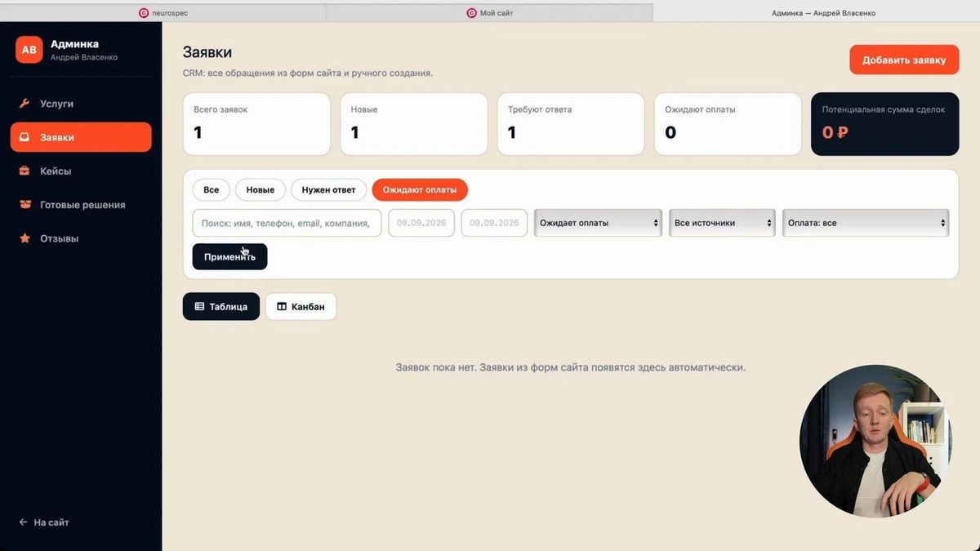Click the webcam video overlay thumbnail
The image size is (980, 551).
[877, 441]
